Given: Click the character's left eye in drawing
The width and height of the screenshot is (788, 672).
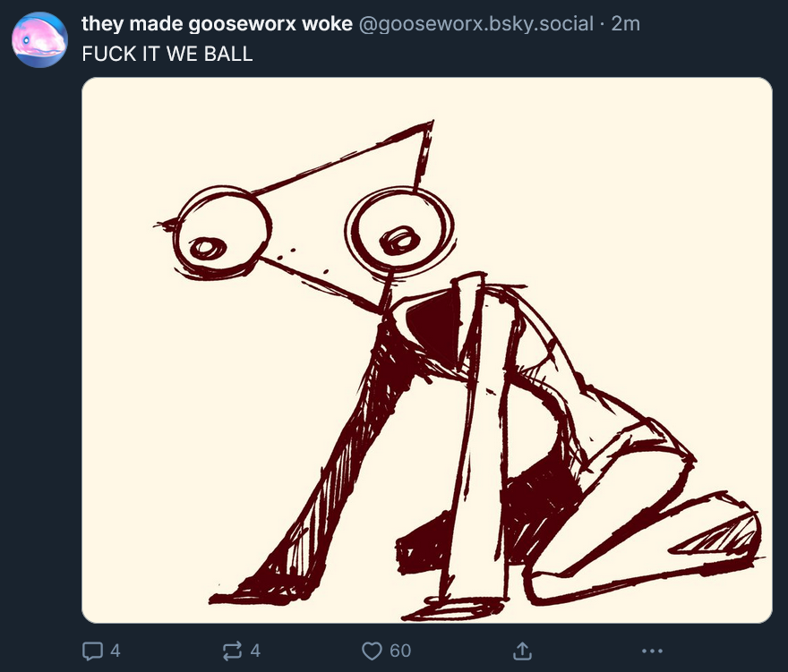Looking at the screenshot, I should click(222, 232).
